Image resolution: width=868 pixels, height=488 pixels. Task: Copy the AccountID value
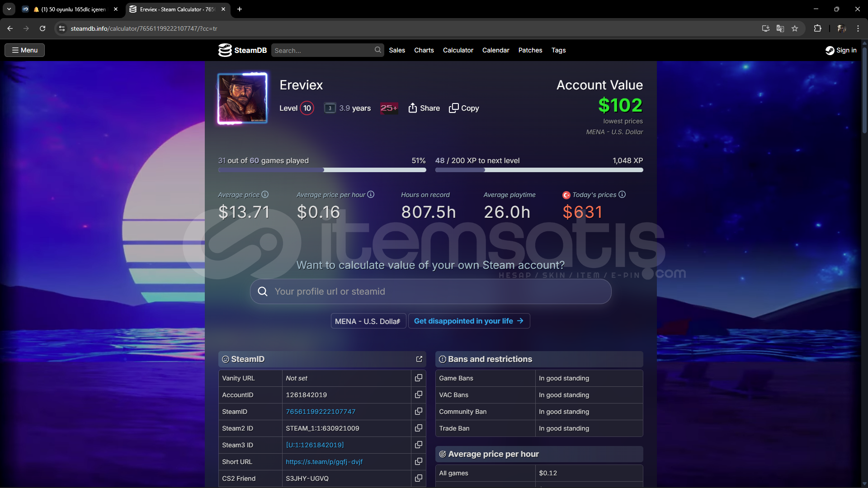(x=419, y=394)
